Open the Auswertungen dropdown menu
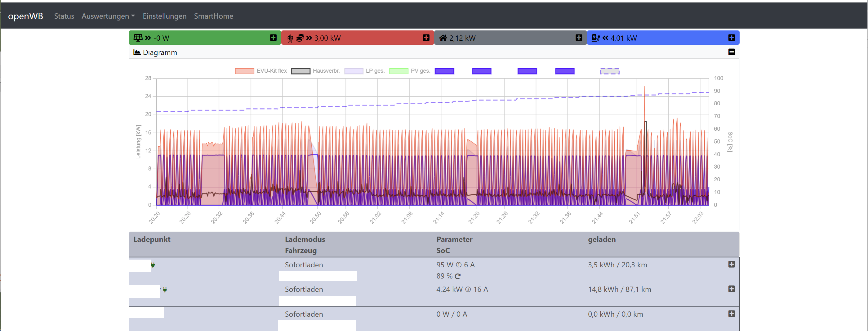 pyautogui.click(x=108, y=16)
